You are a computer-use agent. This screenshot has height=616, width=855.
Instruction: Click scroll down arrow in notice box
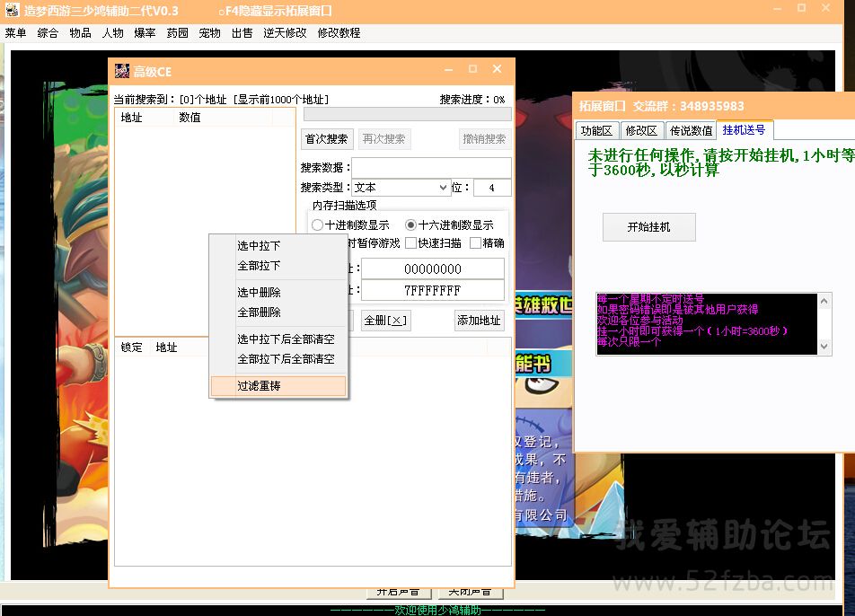coord(824,347)
